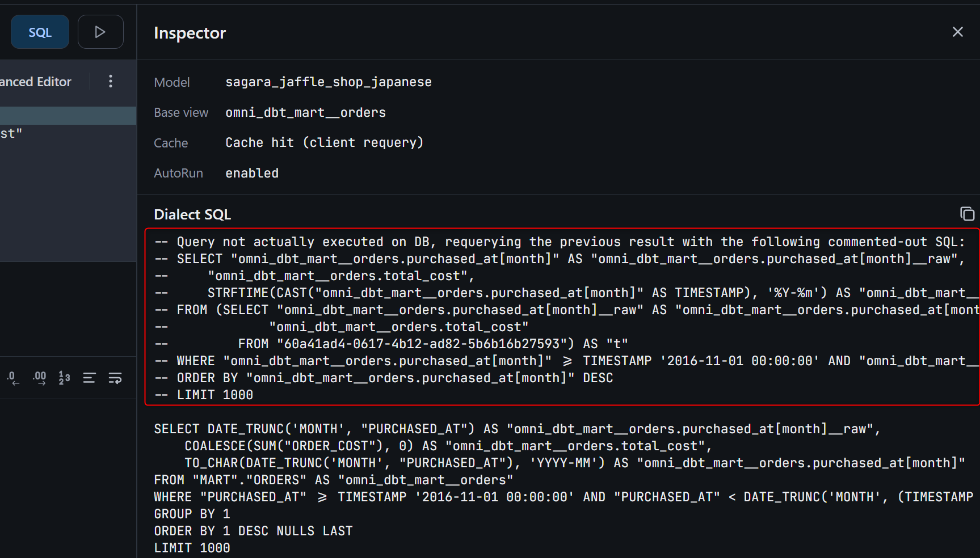The image size is (980, 558).
Task: Click the increase decimal places icon
Action: coord(39,378)
